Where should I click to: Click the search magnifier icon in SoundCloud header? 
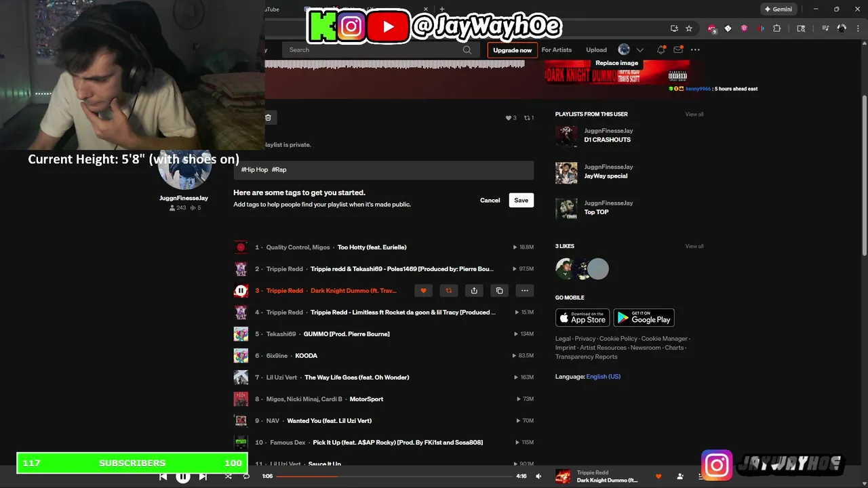pyautogui.click(x=467, y=49)
